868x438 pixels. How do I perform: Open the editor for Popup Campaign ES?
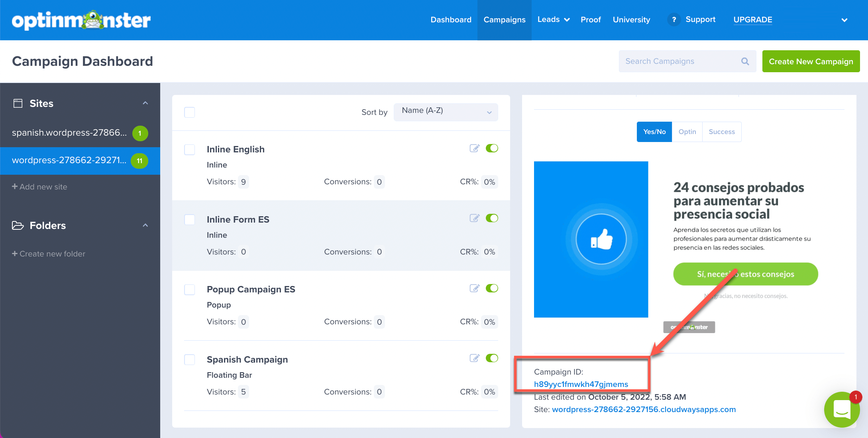(474, 288)
